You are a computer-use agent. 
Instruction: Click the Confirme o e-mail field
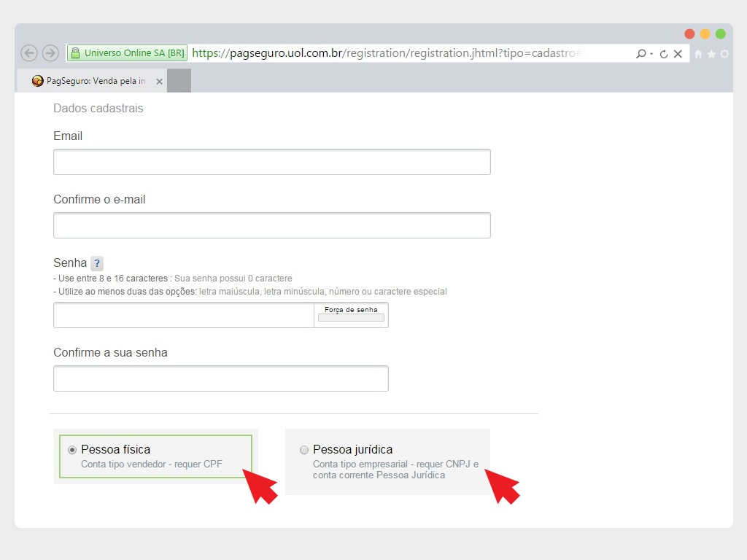coord(272,225)
